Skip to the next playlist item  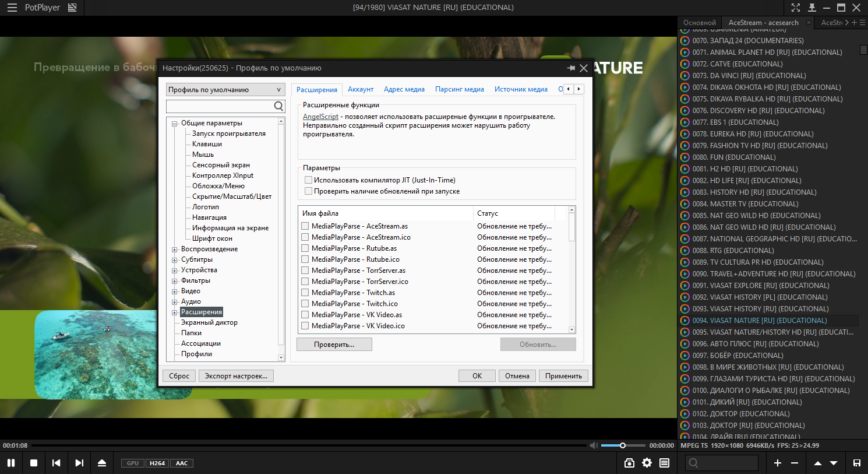pyautogui.click(x=79, y=463)
